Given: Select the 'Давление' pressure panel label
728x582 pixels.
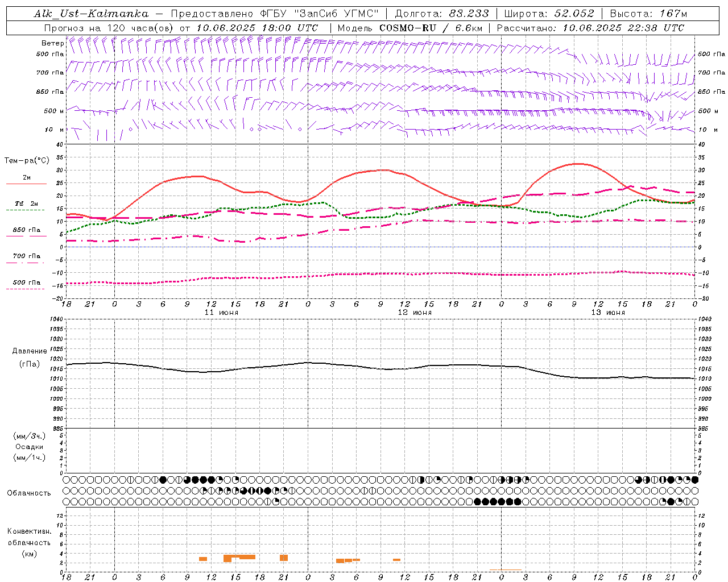Looking at the screenshot, I should click(x=30, y=351).
